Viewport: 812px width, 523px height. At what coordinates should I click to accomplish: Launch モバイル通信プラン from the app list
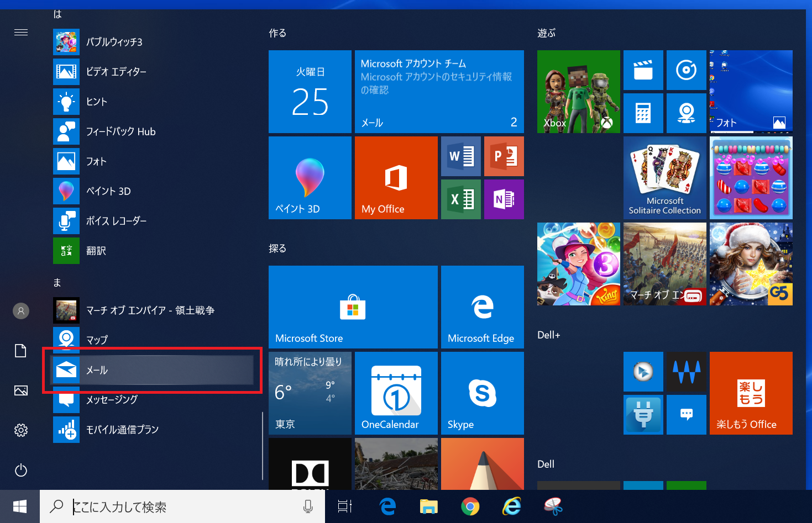pos(153,430)
